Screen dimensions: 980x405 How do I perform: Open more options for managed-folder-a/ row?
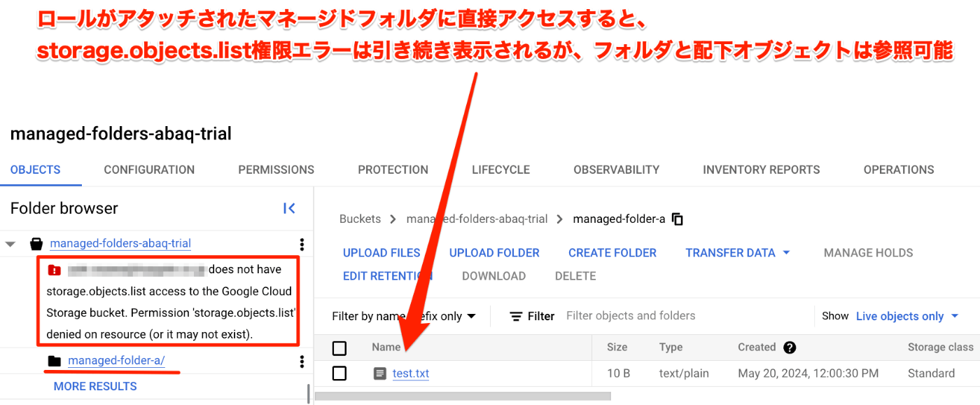click(302, 362)
